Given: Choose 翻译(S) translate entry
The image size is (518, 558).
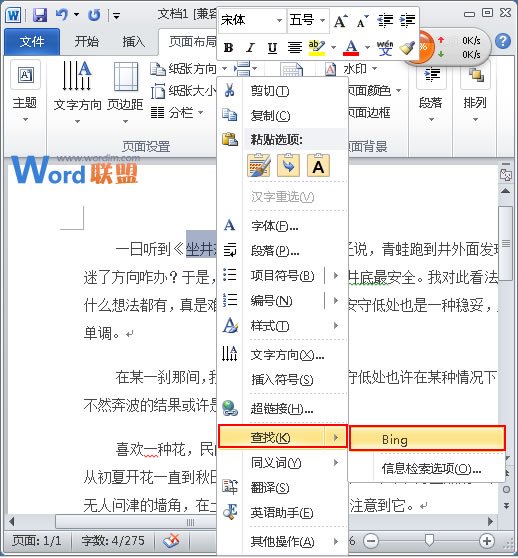Looking at the screenshot, I should [x=283, y=488].
